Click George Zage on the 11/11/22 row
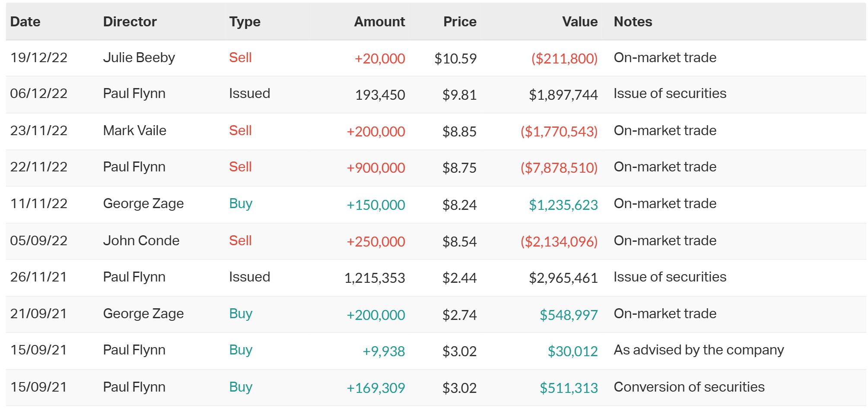 [x=143, y=204]
